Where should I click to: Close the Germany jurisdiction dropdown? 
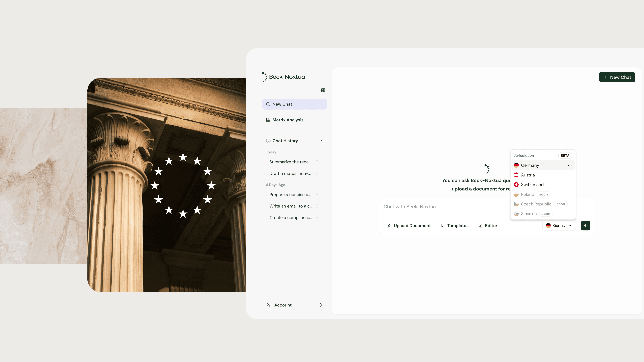point(559,226)
